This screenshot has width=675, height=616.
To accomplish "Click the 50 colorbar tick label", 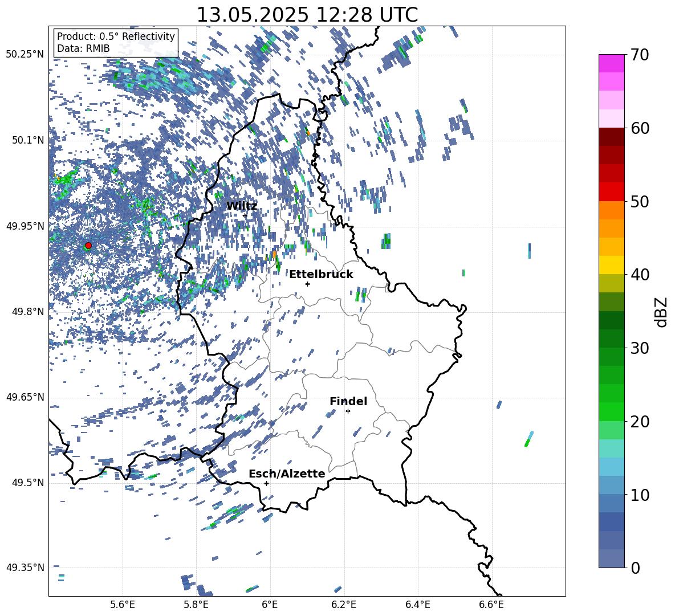I will coord(640,202).
